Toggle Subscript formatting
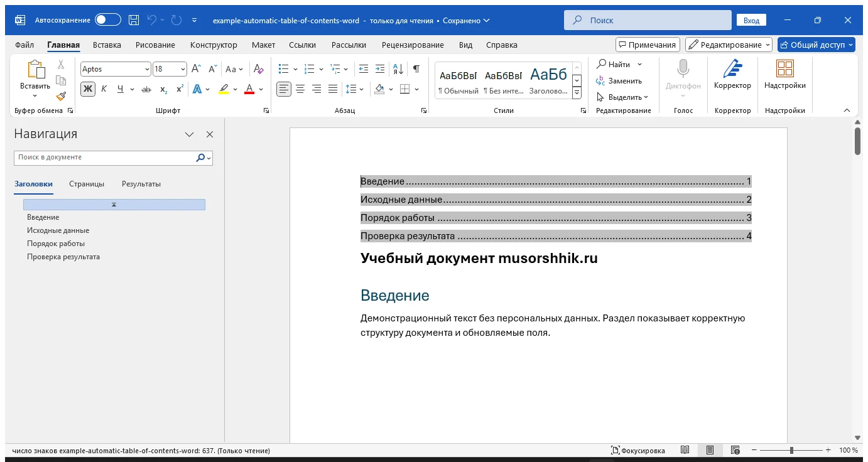Viewport: 868px width, 462px height. [163, 89]
